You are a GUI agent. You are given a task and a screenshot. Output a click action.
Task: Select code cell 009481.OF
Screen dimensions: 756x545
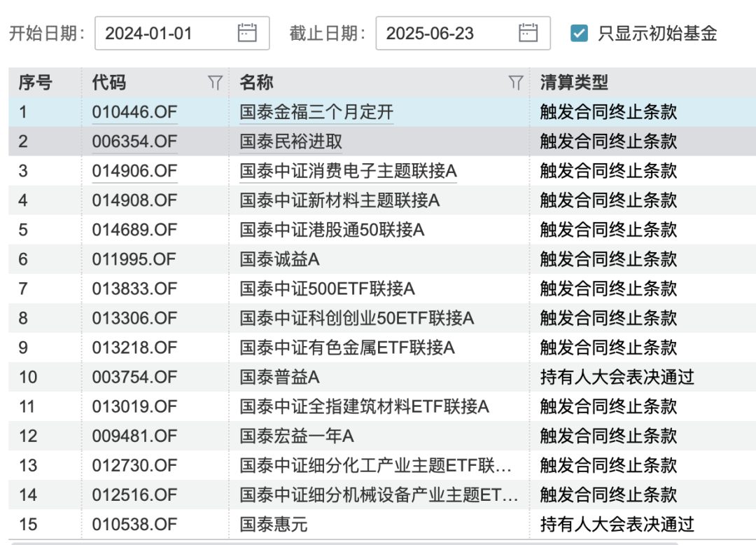click(134, 436)
